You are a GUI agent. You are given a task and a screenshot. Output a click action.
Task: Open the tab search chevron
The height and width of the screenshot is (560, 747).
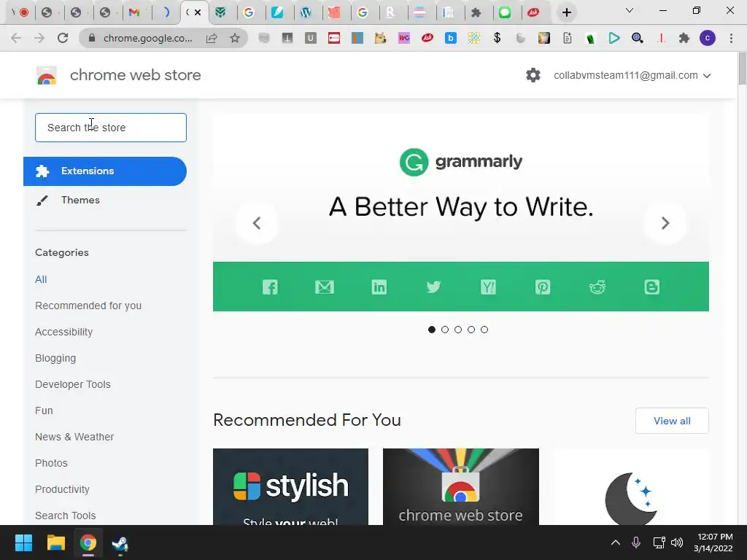630,10
